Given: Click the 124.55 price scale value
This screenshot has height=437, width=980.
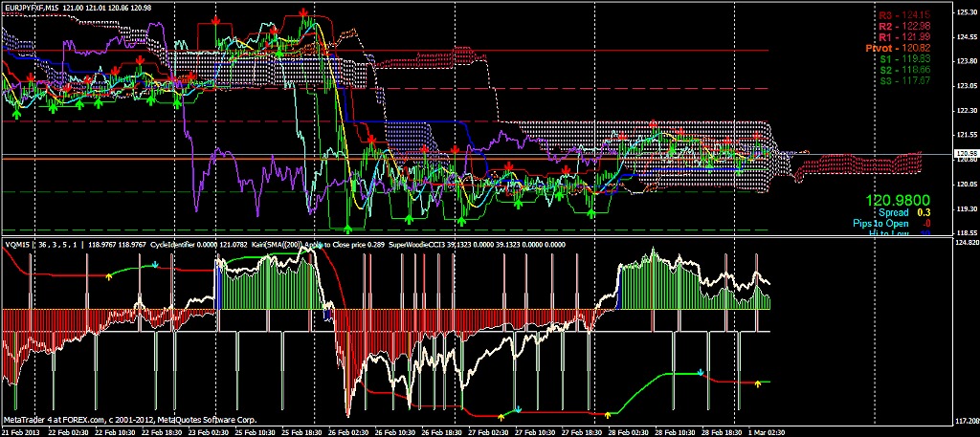Looking at the screenshot, I should (x=967, y=36).
